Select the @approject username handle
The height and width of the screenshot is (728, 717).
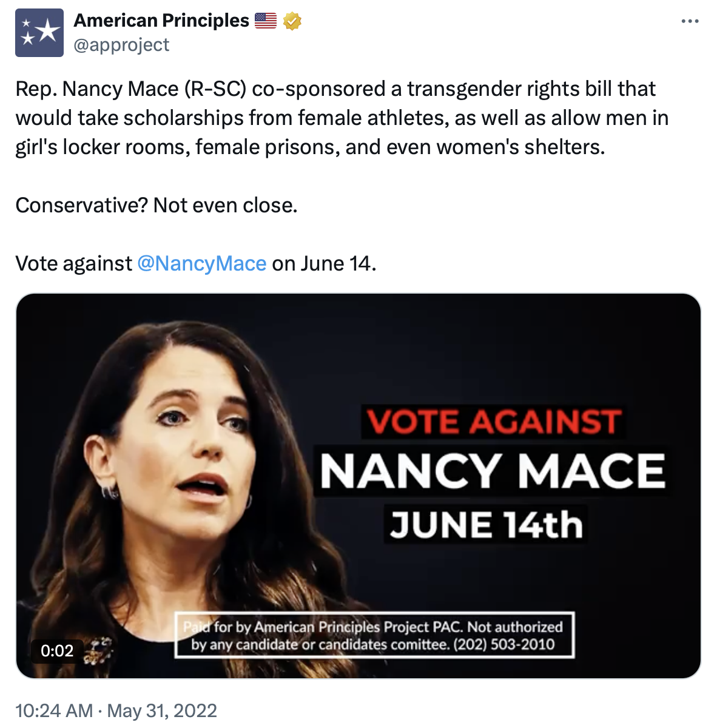click(x=121, y=44)
